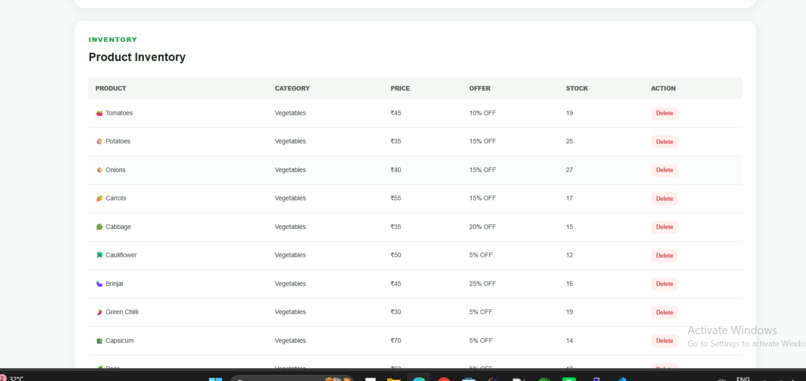Viewport: 806px width, 381px height.
Task: Select the Green Chilli product name
Action: click(x=122, y=312)
